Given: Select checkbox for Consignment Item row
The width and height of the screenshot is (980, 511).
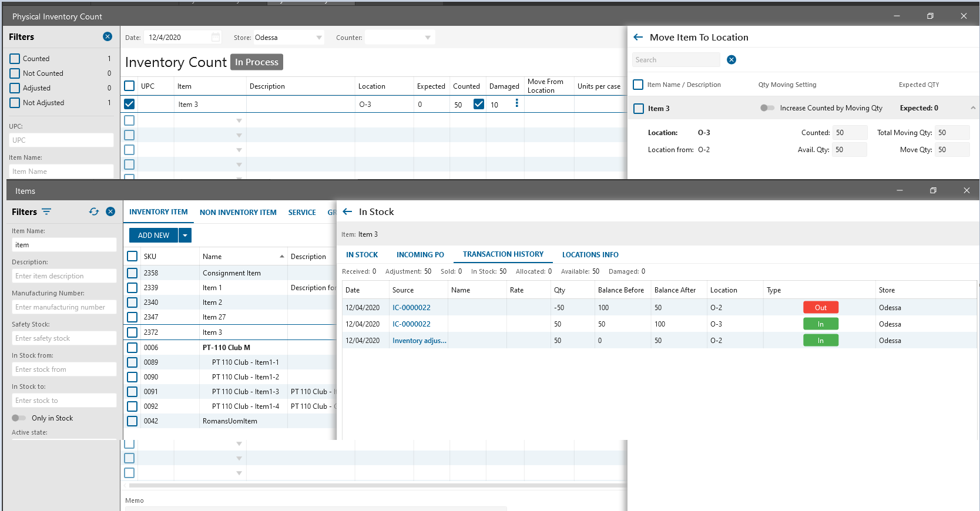Looking at the screenshot, I should tap(132, 273).
